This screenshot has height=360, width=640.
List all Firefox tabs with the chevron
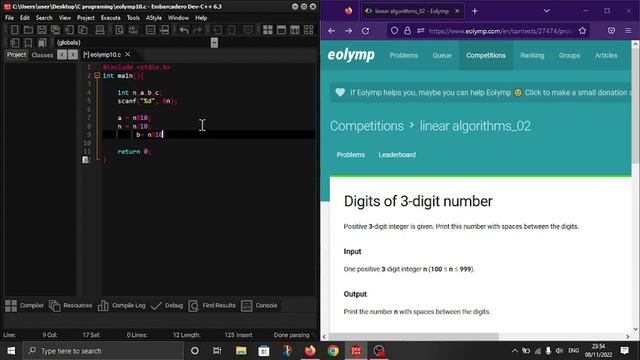pyautogui.click(x=547, y=11)
